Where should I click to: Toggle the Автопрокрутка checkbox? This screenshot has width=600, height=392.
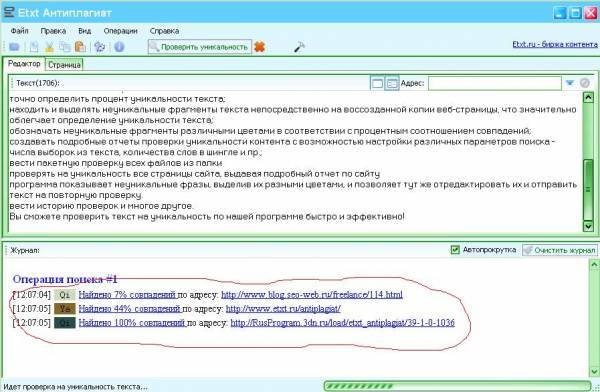[x=455, y=250]
